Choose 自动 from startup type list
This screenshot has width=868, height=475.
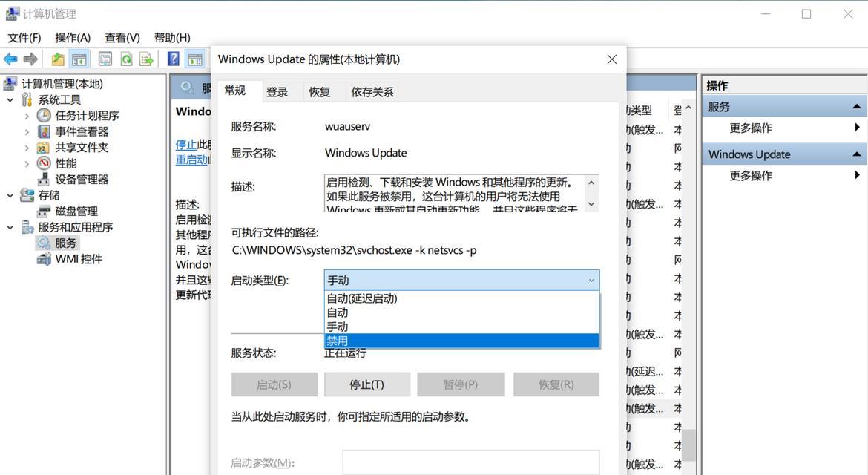coord(461,312)
